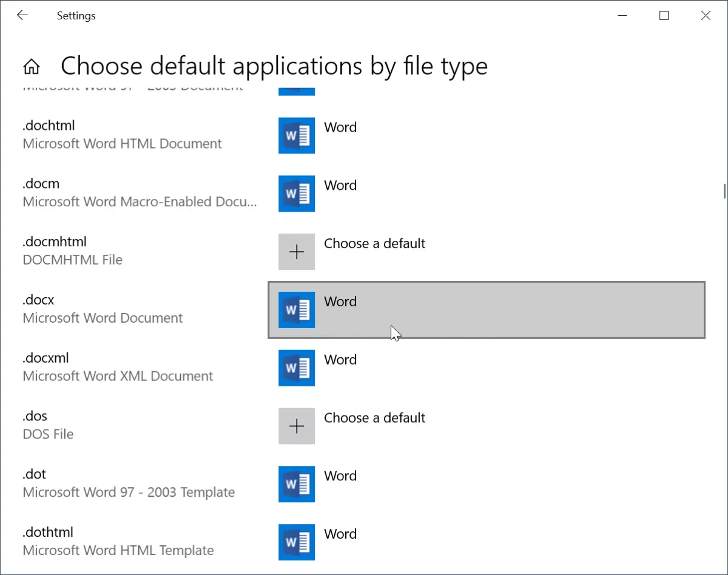Click Word icon for .docx file type
728x575 pixels.
click(x=297, y=310)
